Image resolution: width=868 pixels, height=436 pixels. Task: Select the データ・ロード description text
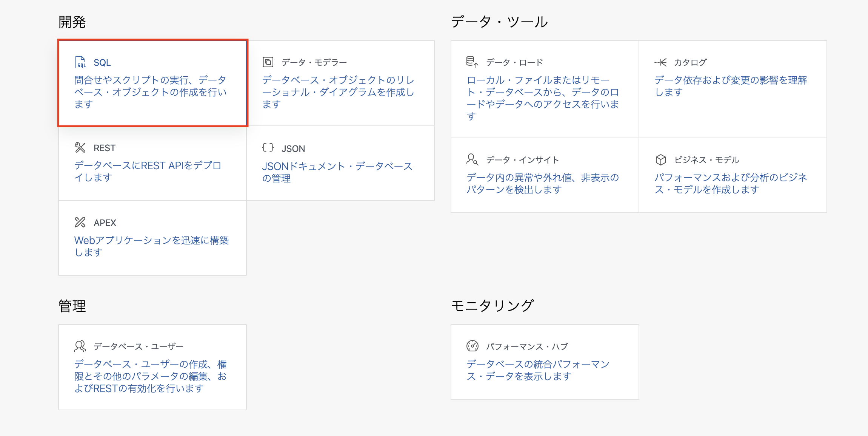[x=543, y=98]
